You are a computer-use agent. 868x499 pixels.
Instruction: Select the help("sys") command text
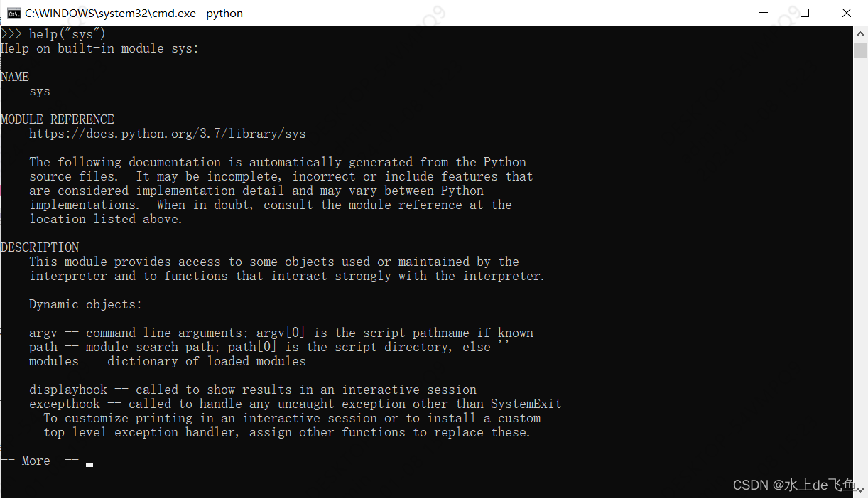click(x=67, y=33)
